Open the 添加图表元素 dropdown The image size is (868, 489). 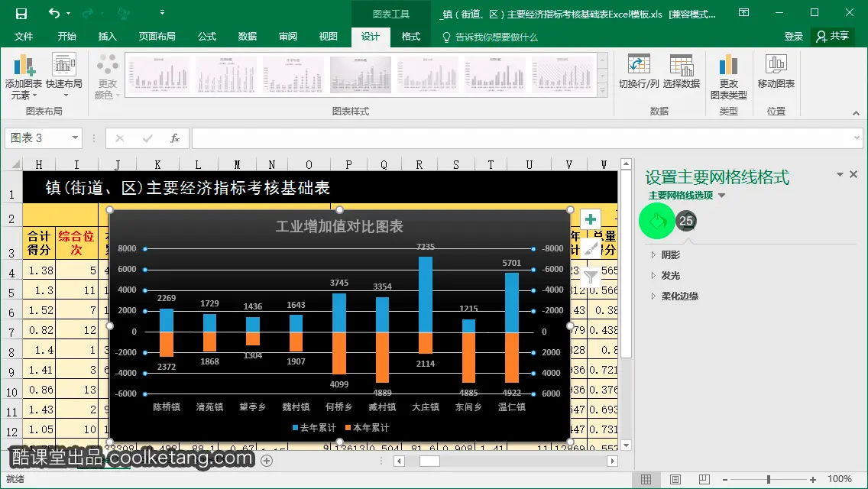(23, 77)
